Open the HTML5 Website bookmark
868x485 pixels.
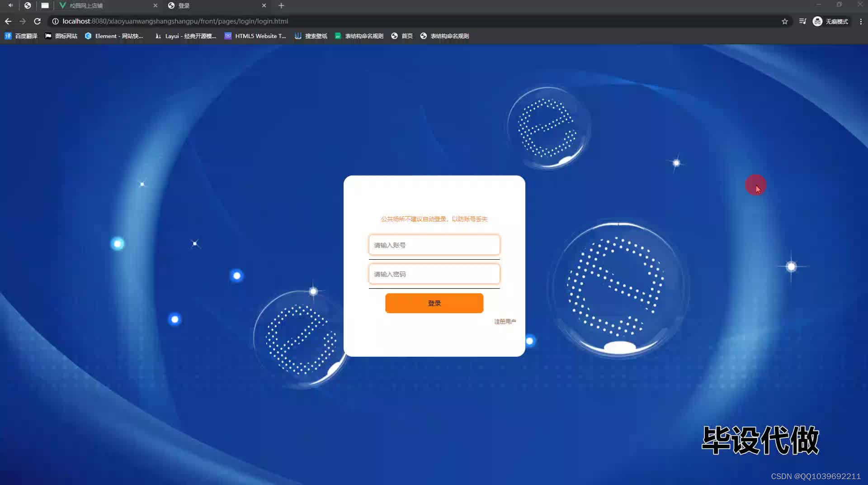[255, 36]
